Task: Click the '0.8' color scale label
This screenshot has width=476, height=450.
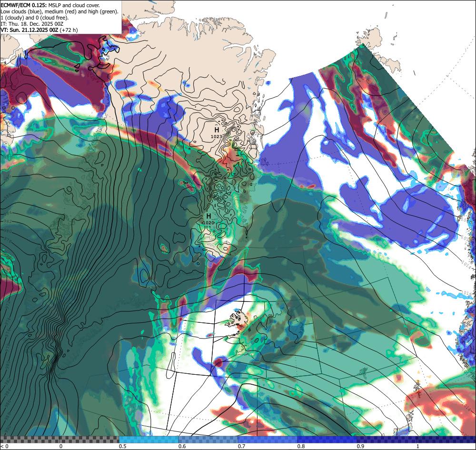Action: tap(301, 446)
